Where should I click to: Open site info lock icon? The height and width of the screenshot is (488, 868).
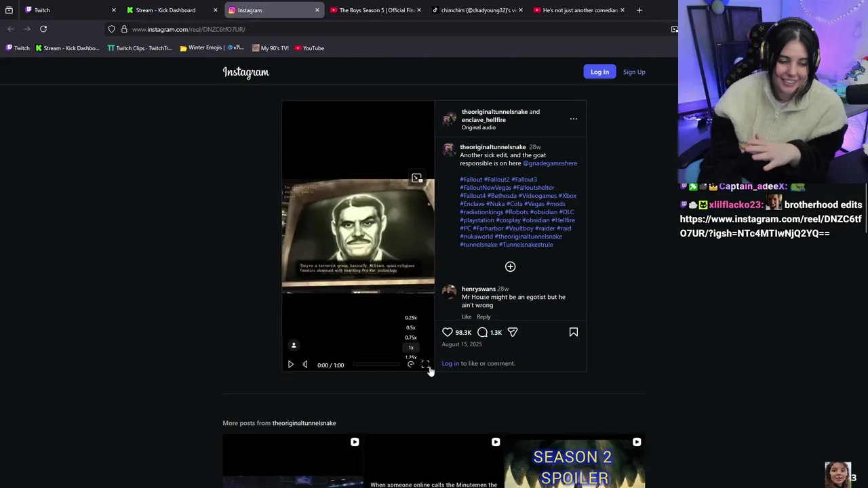(x=124, y=29)
